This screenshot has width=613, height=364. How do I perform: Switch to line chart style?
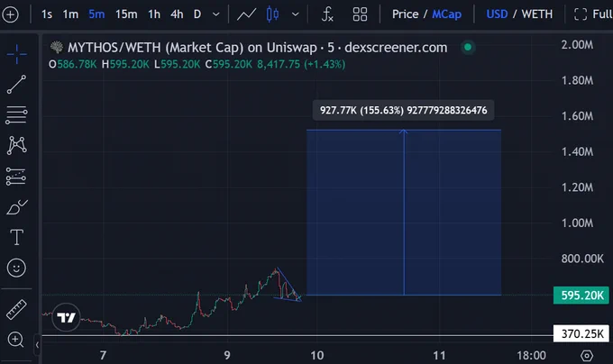tap(247, 14)
